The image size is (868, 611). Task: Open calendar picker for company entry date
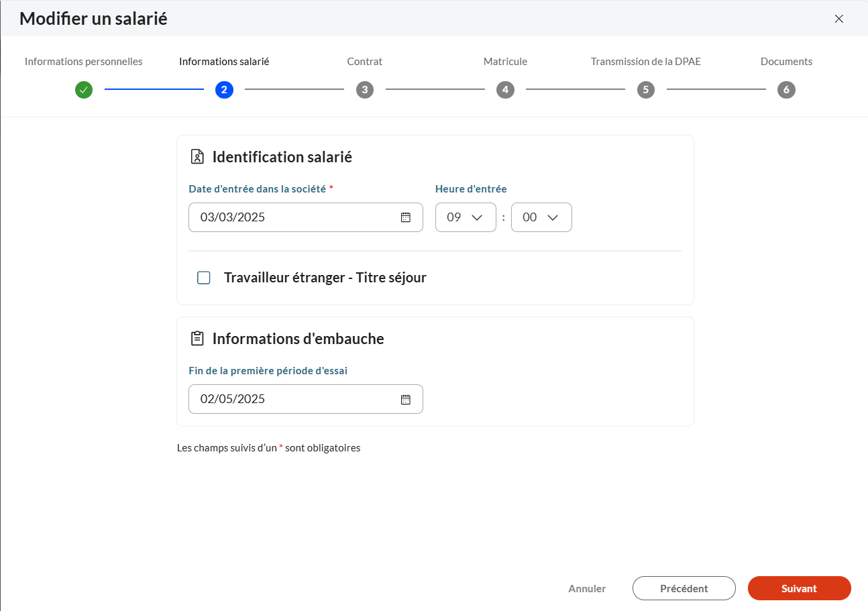click(x=405, y=217)
